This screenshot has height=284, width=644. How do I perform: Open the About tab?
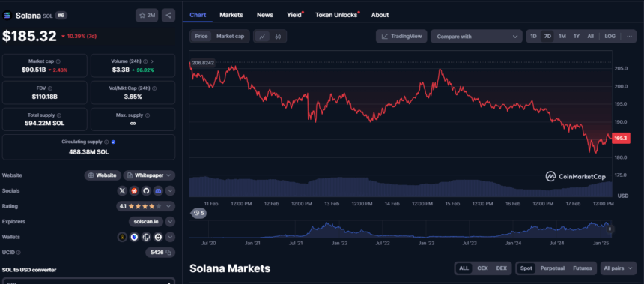coord(380,15)
